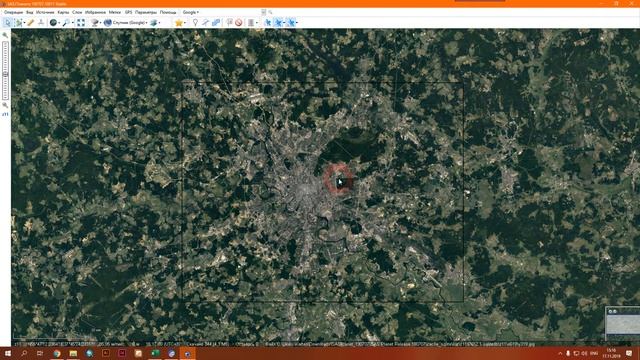Click the stacked layers icon
This screenshot has height=360, width=640.
tap(153, 22)
